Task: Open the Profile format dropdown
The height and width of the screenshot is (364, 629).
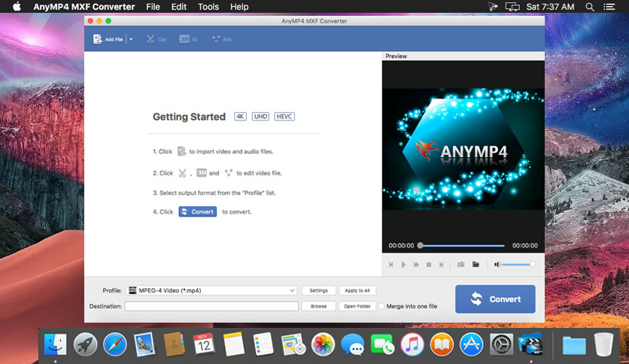Action: pyautogui.click(x=212, y=290)
